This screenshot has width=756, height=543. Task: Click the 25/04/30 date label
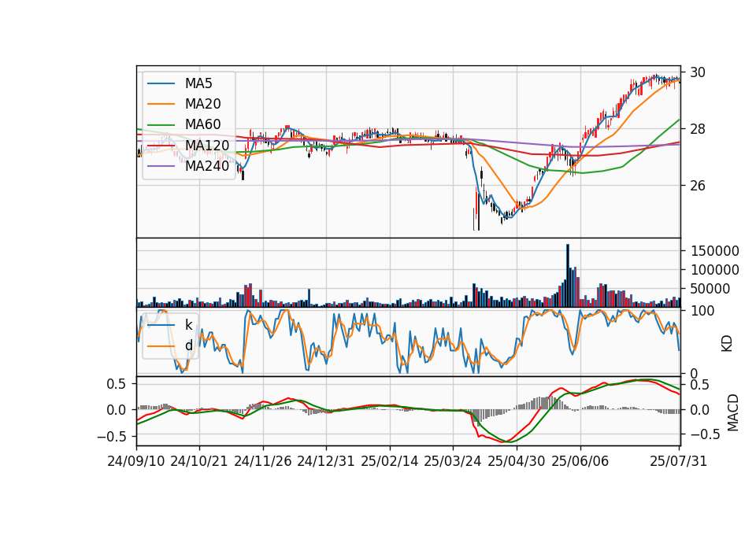point(517,461)
